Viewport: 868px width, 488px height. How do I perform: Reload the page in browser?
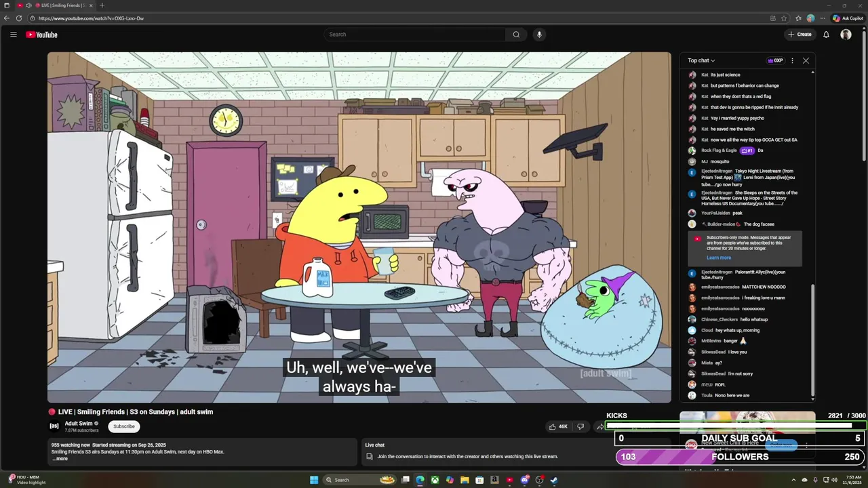click(19, 18)
